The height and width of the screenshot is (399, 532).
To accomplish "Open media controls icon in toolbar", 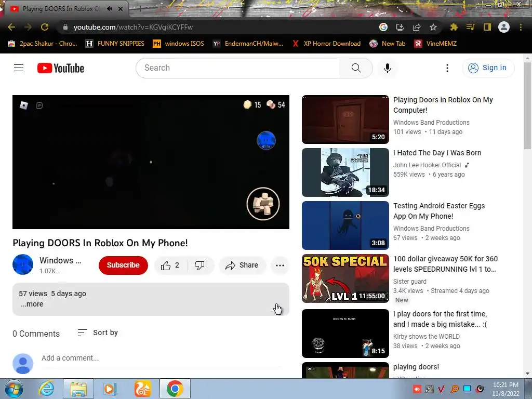I will (x=470, y=27).
